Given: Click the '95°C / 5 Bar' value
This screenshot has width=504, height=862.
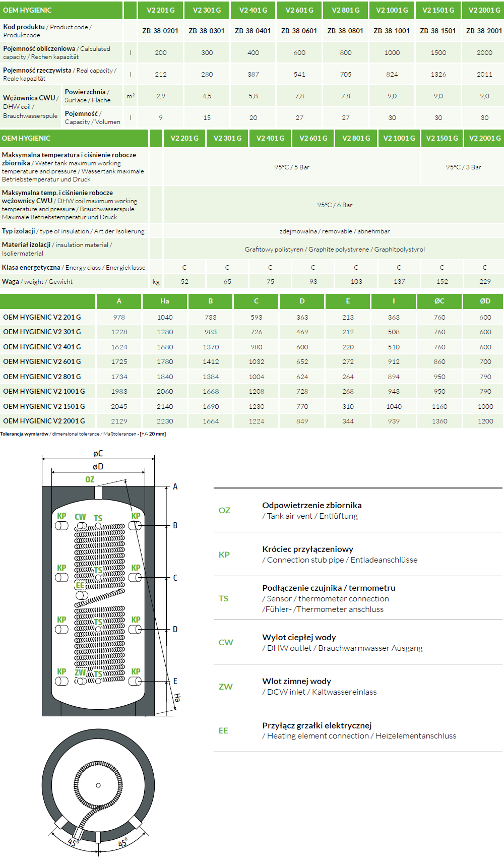Looking at the screenshot, I should (x=292, y=167).
